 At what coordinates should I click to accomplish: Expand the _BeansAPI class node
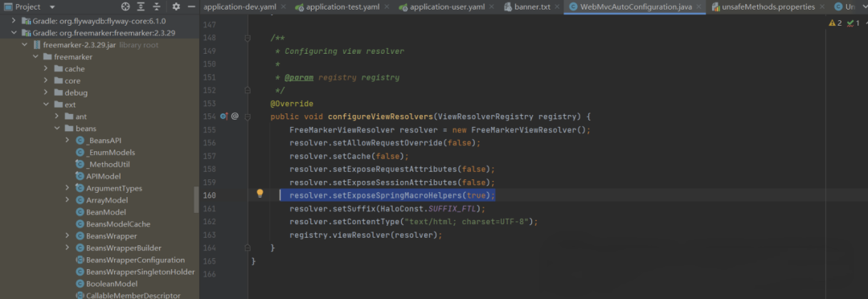68,140
